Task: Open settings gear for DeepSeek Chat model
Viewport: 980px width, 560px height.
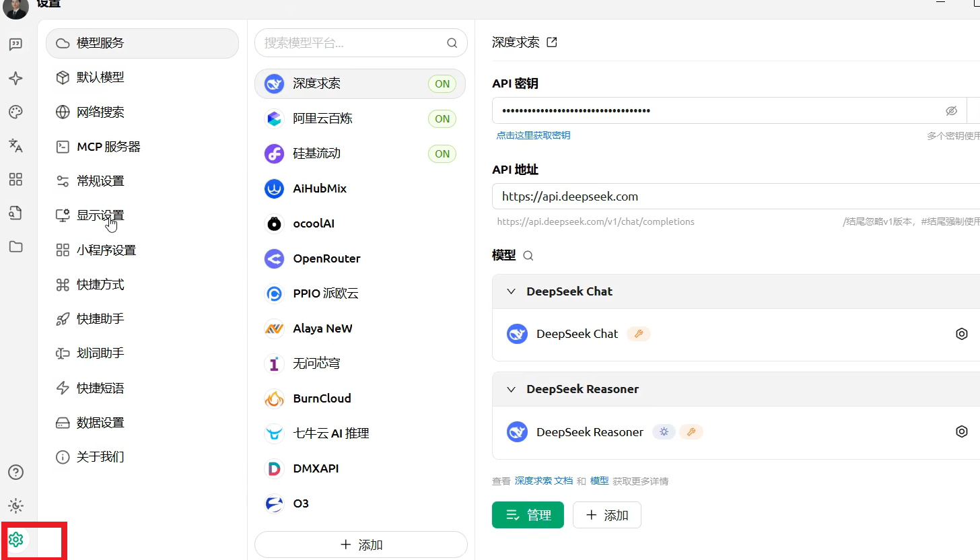Action: 962,334
